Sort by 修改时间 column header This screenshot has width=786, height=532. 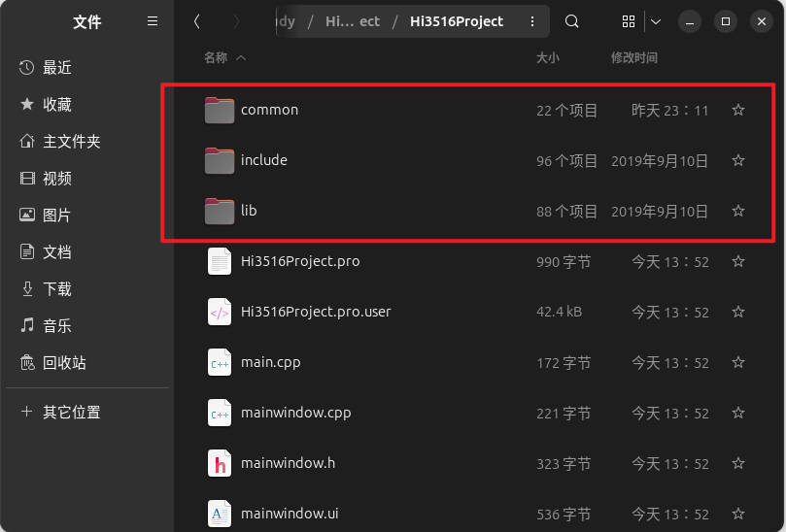pyautogui.click(x=633, y=58)
